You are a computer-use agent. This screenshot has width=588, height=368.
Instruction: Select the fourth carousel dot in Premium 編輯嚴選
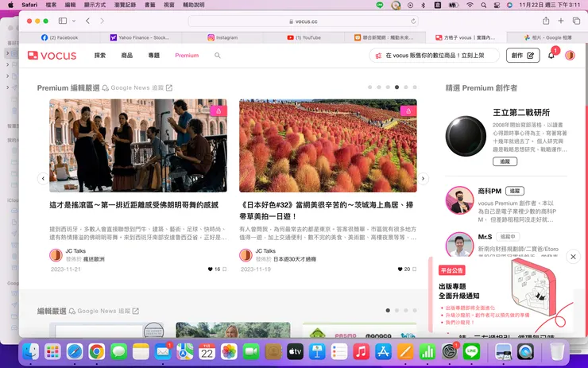397,87
